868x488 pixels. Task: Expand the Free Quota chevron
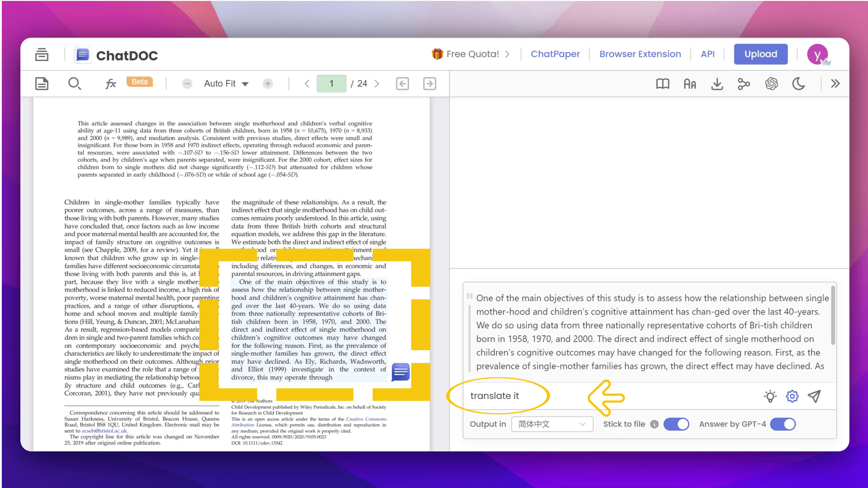507,54
